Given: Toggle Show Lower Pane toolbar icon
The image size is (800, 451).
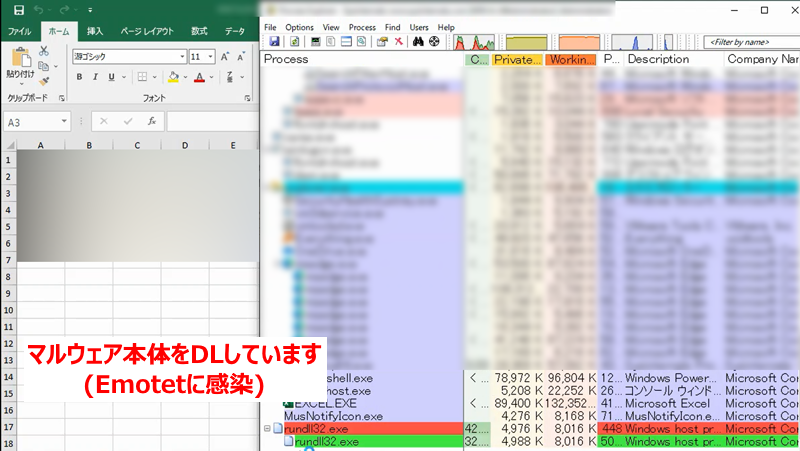Looking at the screenshot, I should coord(346,42).
